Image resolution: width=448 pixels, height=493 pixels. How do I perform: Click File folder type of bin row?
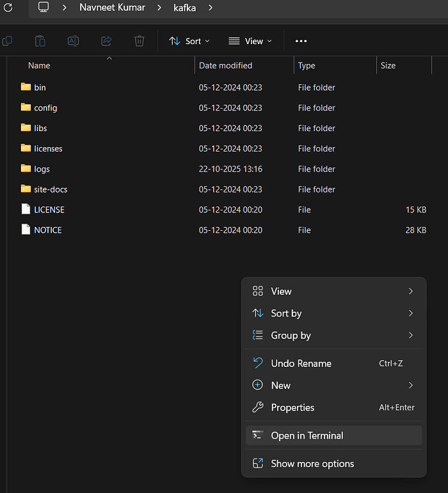tap(317, 88)
